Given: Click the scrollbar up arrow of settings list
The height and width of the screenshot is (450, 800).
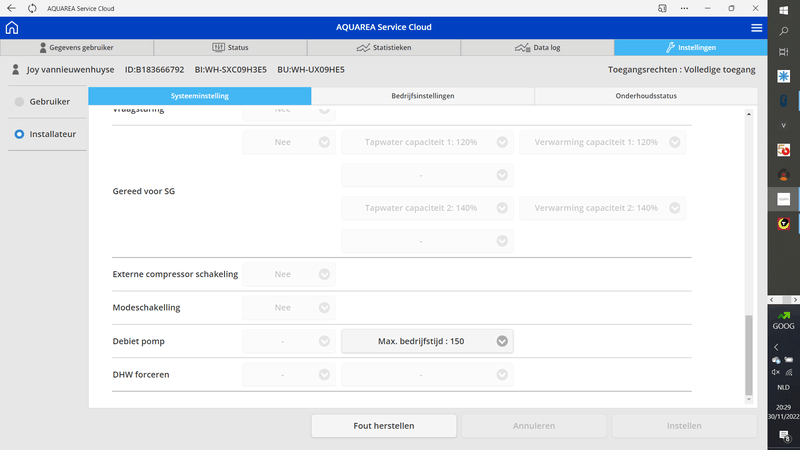Looking at the screenshot, I should point(748,114).
